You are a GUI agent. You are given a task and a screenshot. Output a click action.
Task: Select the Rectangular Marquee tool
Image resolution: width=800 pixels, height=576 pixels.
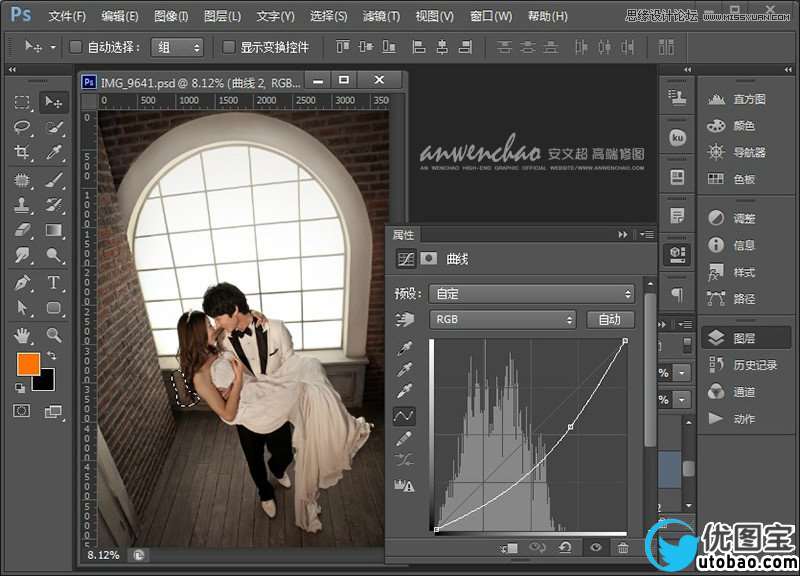tap(22, 103)
